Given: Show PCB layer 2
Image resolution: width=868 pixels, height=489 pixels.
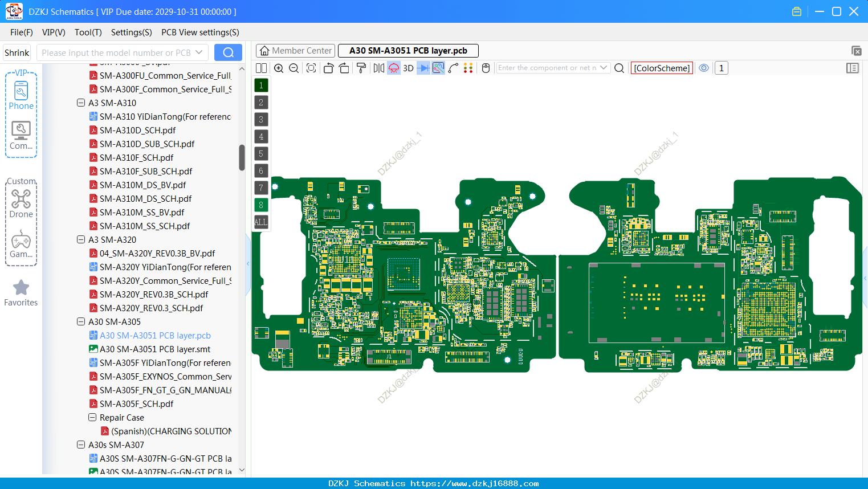Looking at the screenshot, I should click(261, 103).
